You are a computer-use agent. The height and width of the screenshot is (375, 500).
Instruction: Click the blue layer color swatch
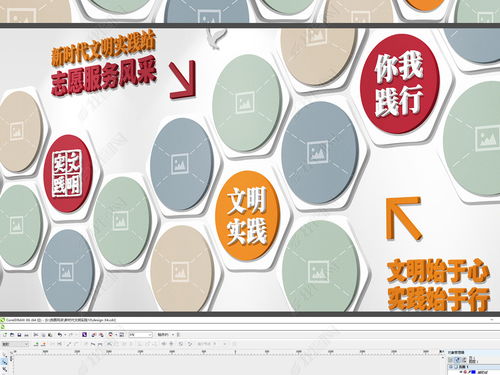[473, 372]
